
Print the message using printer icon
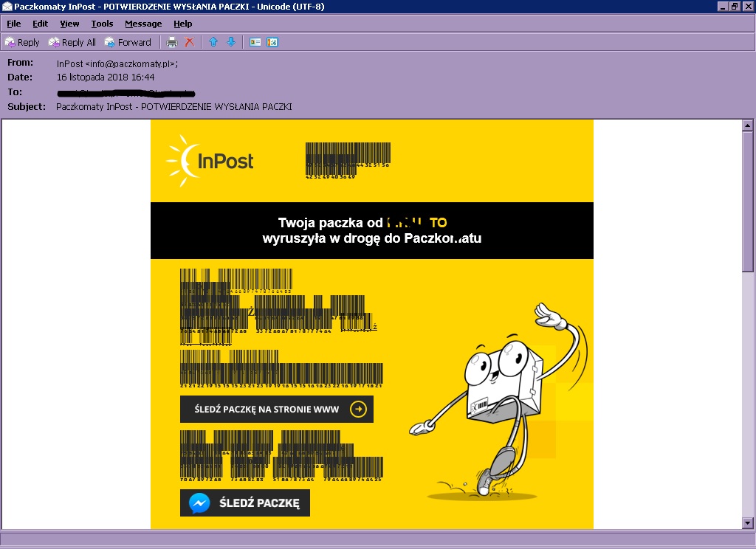(171, 42)
